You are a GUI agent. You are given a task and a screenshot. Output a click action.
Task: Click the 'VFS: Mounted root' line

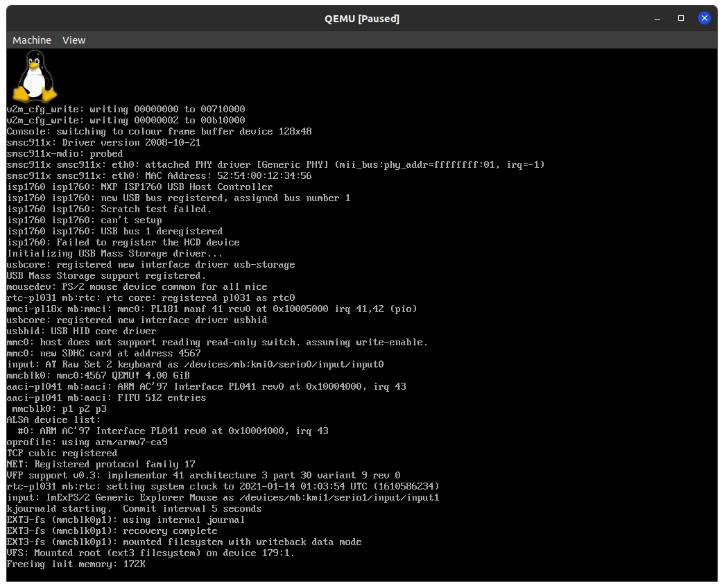click(x=150, y=553)
